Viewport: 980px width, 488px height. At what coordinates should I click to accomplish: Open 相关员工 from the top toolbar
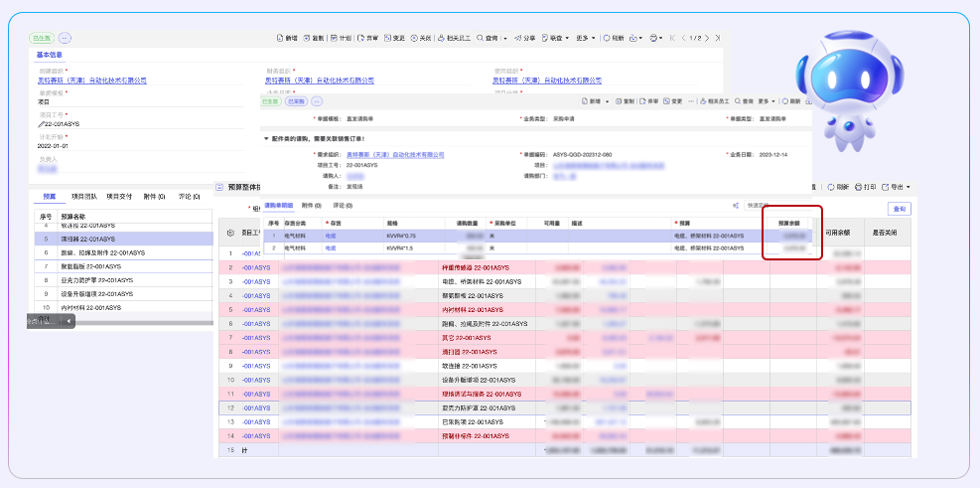click(452, 38)
